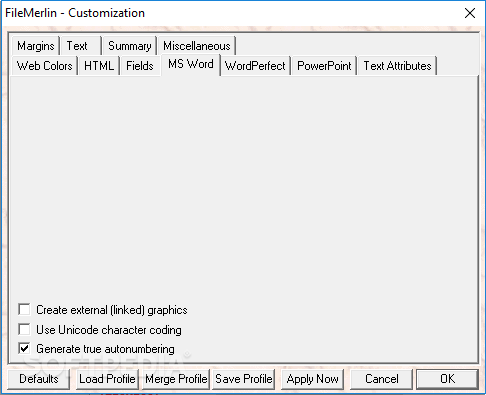
Task: Uncheck Generate true autonumbering
Action: point(24,349)
